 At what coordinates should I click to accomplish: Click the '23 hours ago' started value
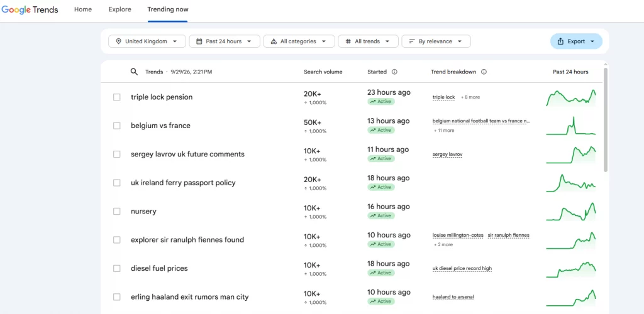click(389, 93)
